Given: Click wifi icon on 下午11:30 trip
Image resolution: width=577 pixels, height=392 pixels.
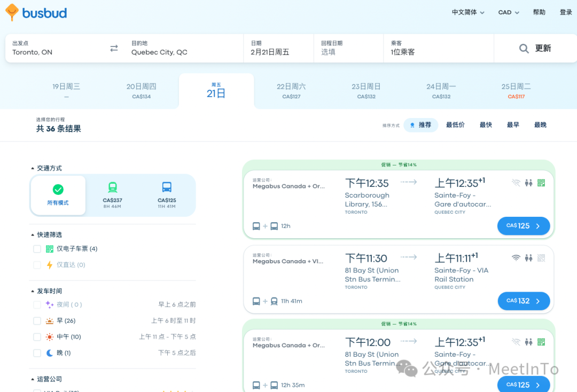Looking at the screenshot, I should point(516,258).
